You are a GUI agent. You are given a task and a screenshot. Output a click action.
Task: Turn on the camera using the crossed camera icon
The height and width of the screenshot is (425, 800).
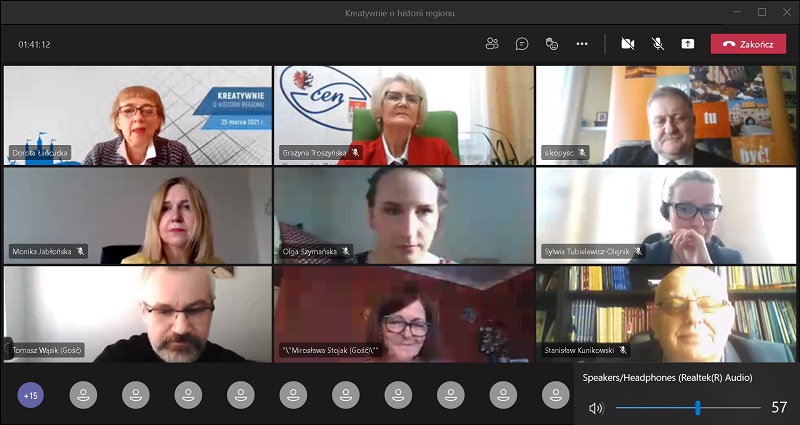pos(628,44)
